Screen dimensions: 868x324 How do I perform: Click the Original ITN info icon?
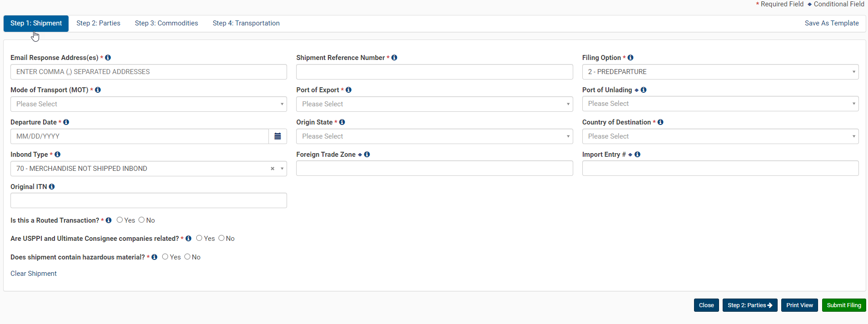tap(52, 187)
